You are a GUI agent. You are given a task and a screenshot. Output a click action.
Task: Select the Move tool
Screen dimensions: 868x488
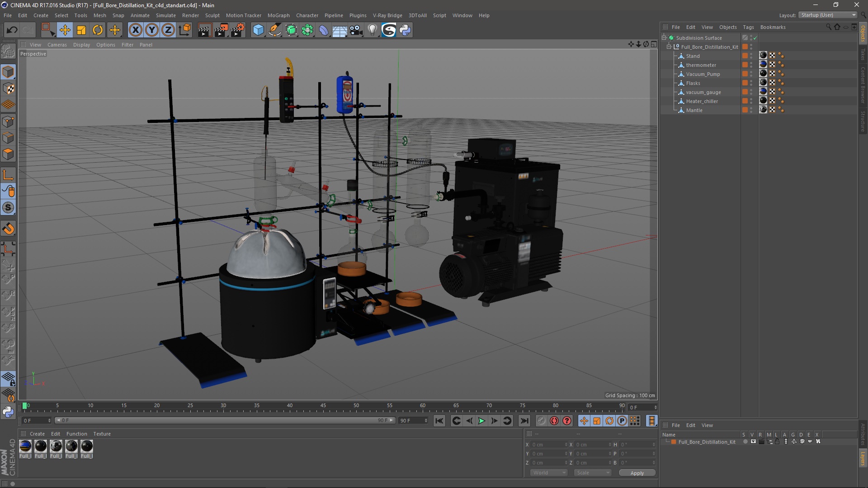[65, 30]
